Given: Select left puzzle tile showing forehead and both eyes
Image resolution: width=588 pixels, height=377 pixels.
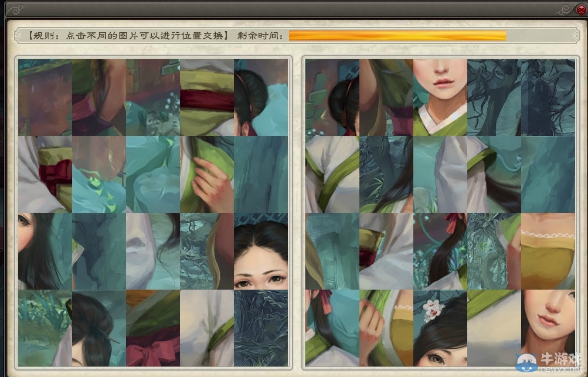Looking at the screenshot, I should 261,252.
